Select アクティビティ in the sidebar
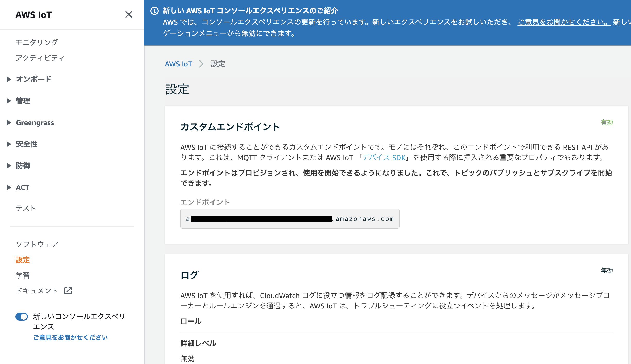The width and height of the screenshot is (631, 364). point(40,58)
